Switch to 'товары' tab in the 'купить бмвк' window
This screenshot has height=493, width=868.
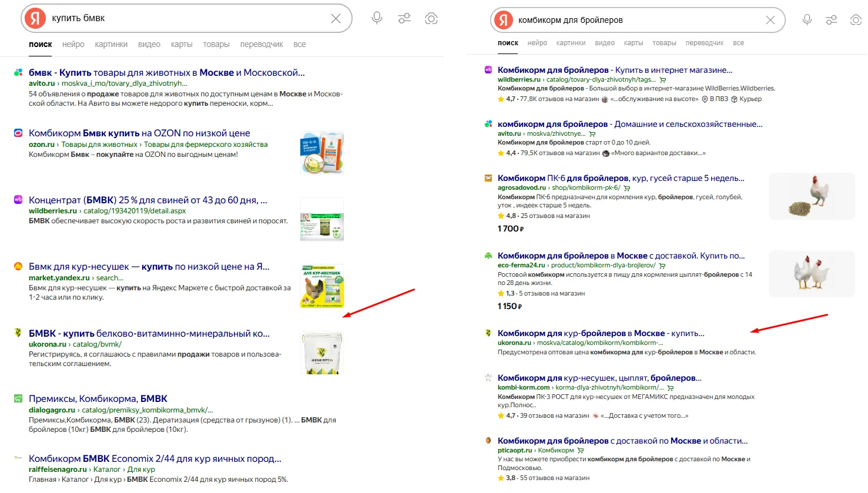(216, 44)
